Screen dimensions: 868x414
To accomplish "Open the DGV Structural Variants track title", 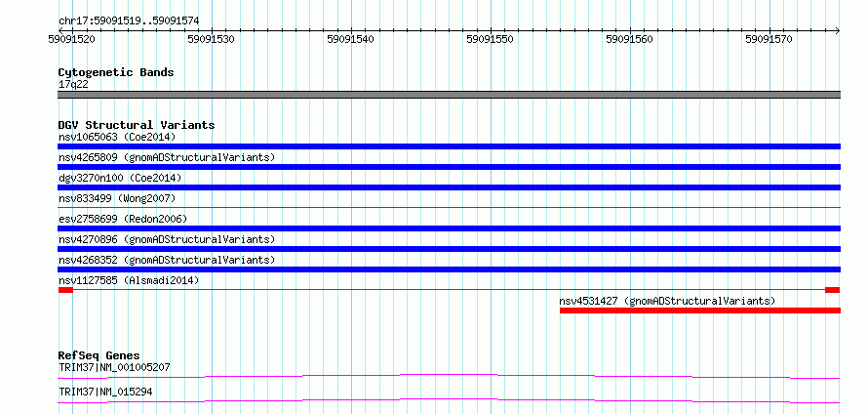I will [x=137, y=125].
